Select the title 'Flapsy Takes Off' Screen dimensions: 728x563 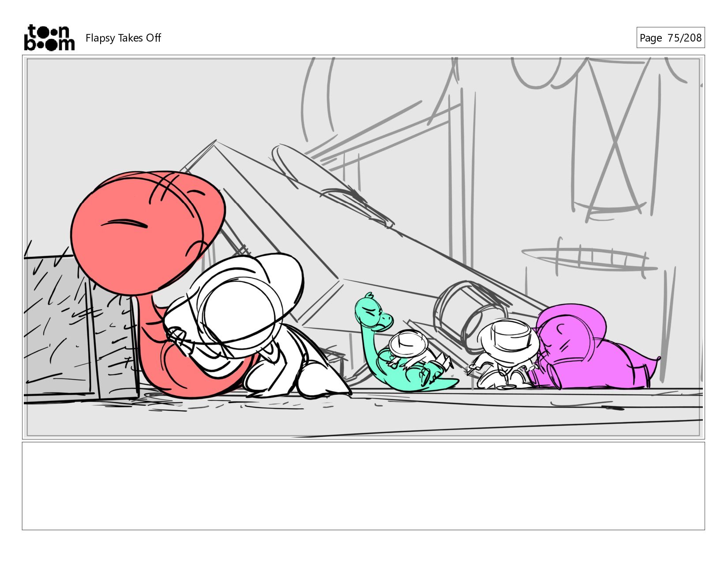tap(123, 38)
